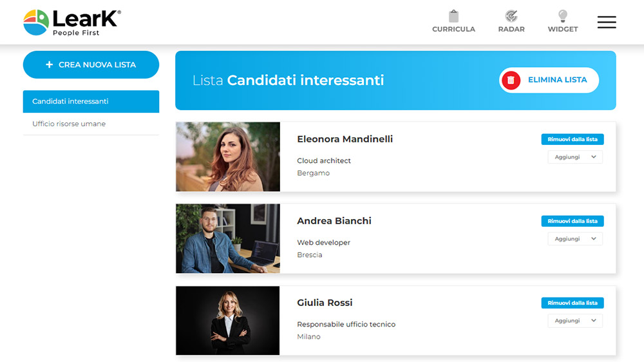Open Andrea Bianchi's profile photo

click(x=228, y=238)
